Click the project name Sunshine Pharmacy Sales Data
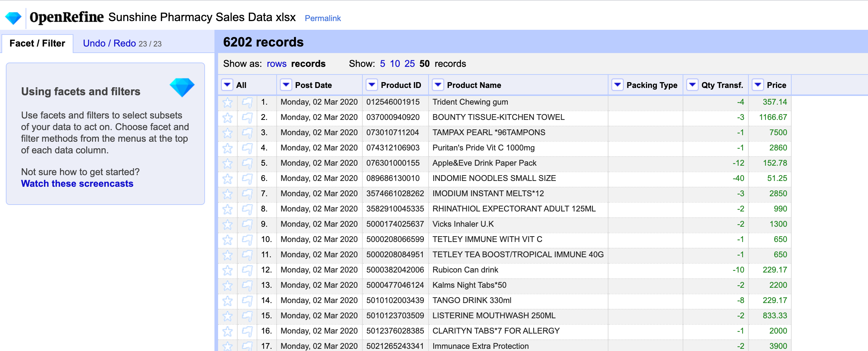Image resolution: width=868 pixels, height=351 pixels. (202, 17)
